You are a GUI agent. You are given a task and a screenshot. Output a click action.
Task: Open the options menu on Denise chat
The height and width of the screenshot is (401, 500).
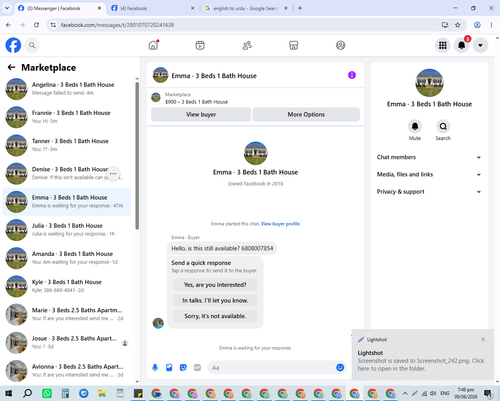click(x=113, y=173)
